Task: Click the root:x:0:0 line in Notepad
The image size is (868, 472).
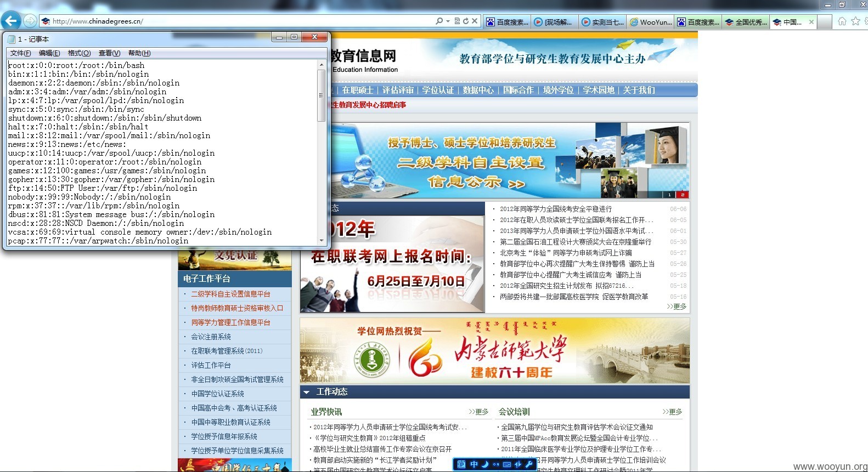Action: click(76, 65)
